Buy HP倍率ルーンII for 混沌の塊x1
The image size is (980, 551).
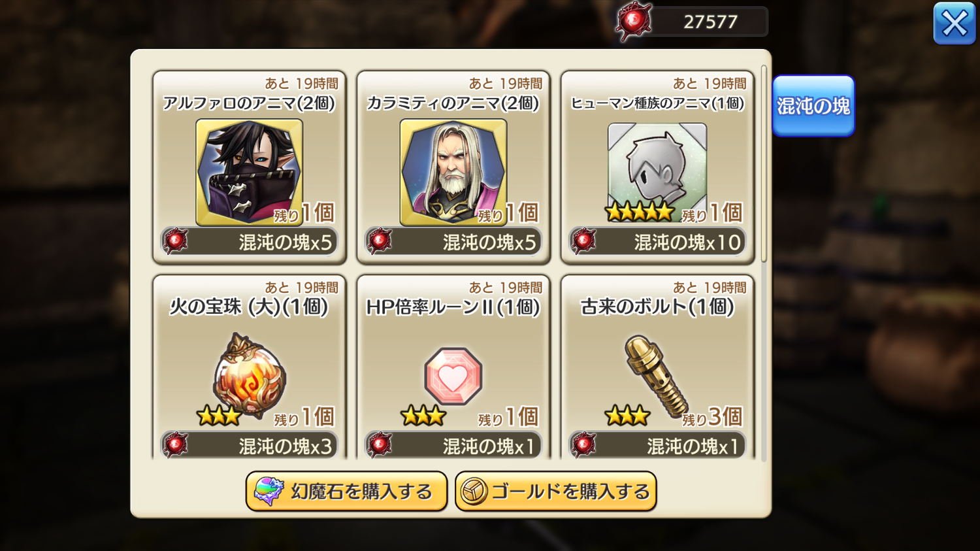tap(453, 446)
